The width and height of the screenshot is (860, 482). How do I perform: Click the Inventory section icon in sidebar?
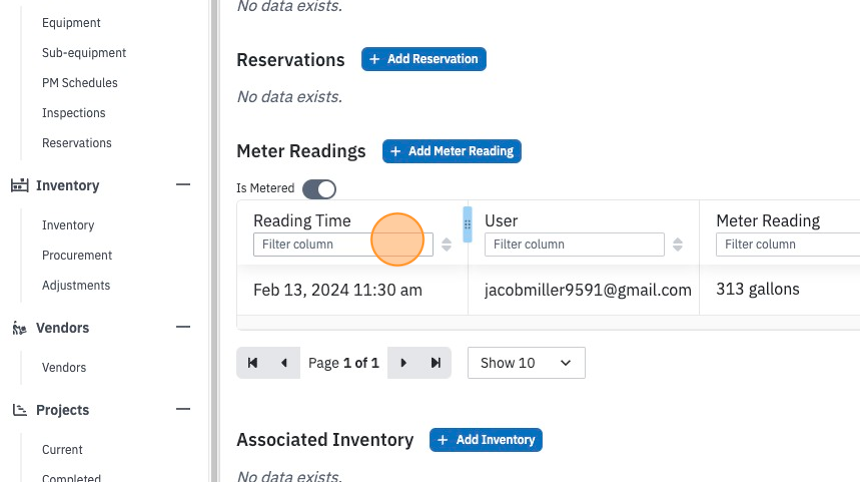coord(20,185)
